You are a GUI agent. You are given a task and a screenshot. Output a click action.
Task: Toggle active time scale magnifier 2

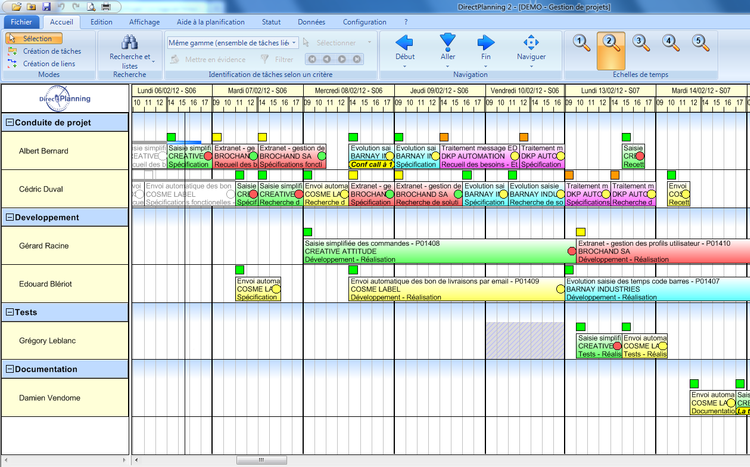[611, 51]
